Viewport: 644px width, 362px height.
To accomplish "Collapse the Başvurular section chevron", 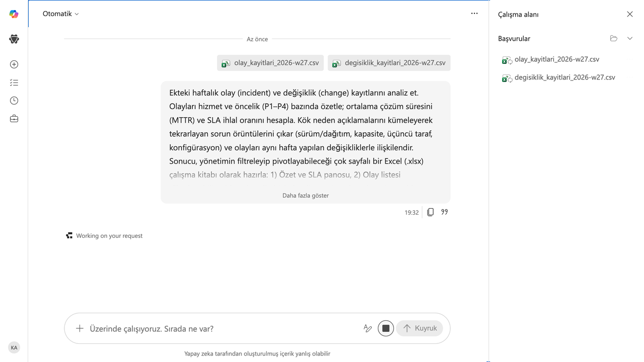I will (630, 38).
